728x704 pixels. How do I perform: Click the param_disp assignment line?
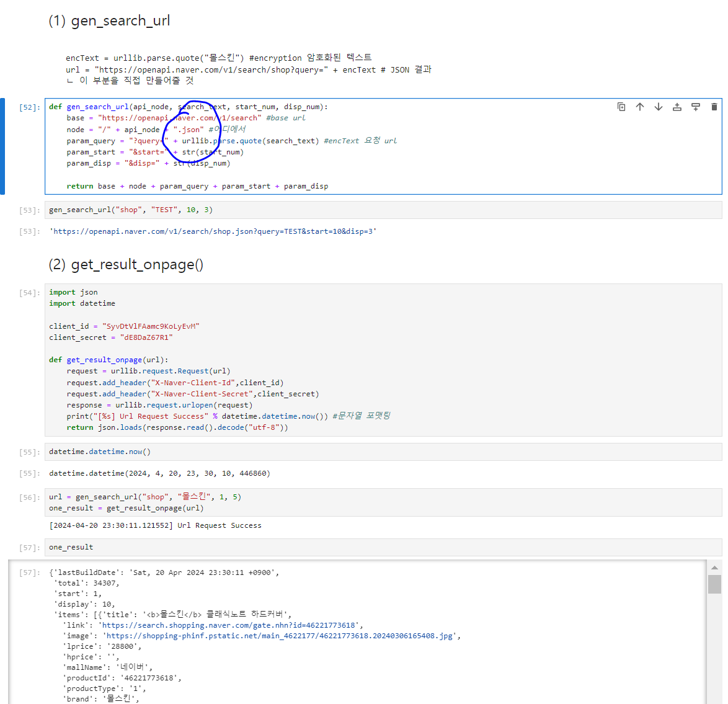148,164
